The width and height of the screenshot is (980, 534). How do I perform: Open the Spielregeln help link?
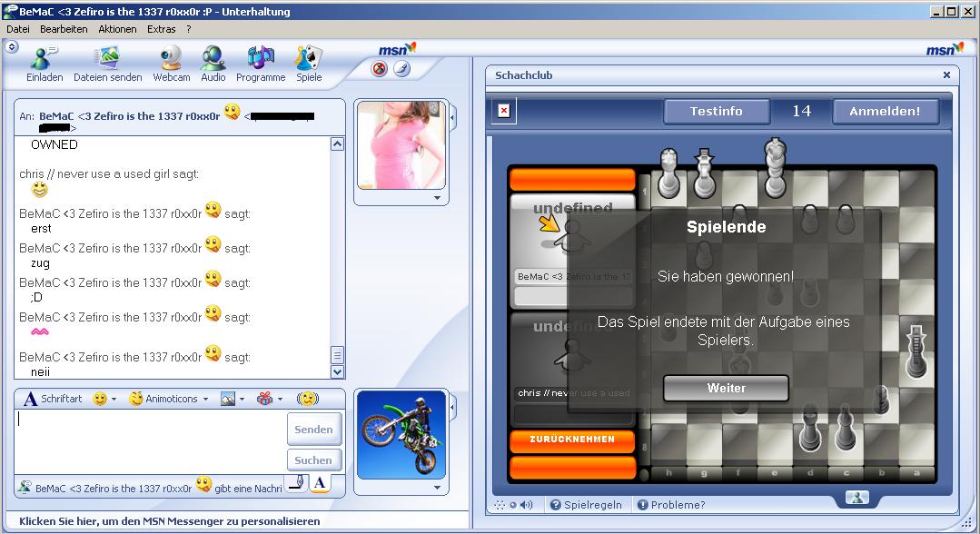click(x=586, y=505)
